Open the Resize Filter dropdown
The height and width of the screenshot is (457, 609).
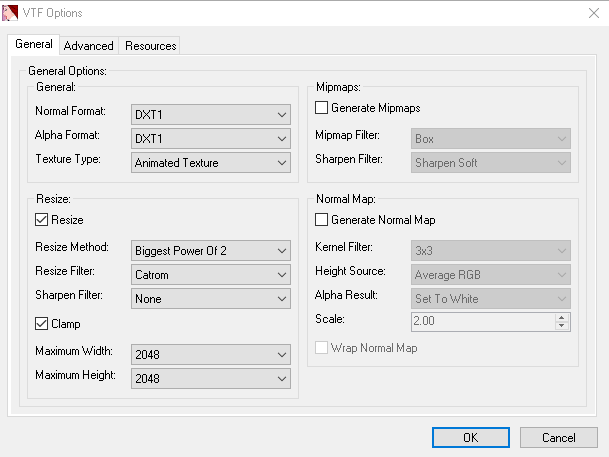pos(211,274)
